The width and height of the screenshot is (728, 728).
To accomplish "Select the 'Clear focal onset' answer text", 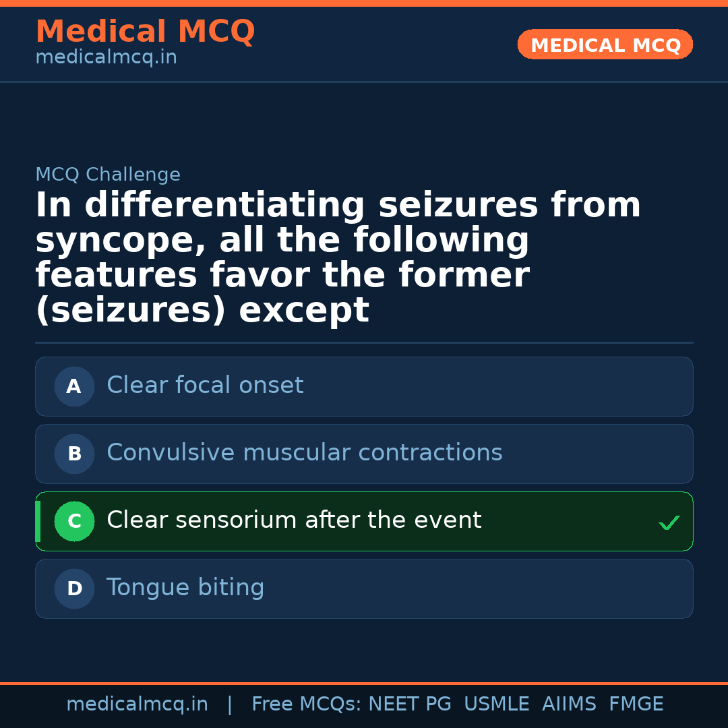I will click(205, 386).
